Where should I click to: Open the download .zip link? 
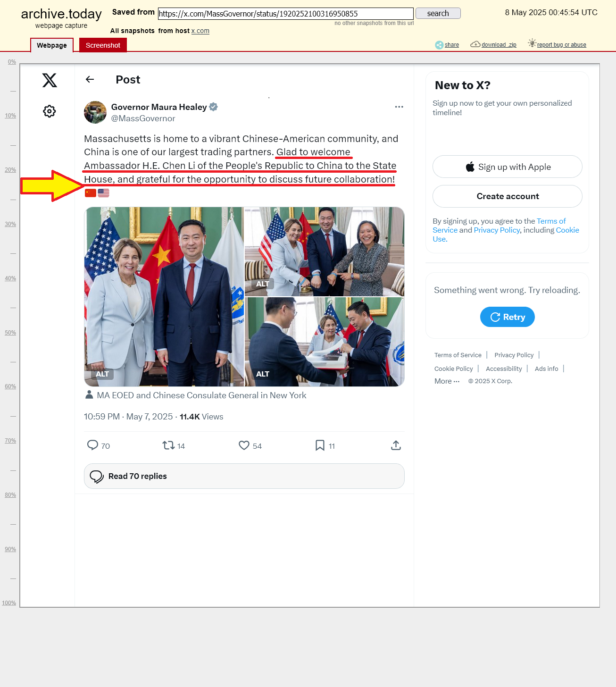click(499, 45)
